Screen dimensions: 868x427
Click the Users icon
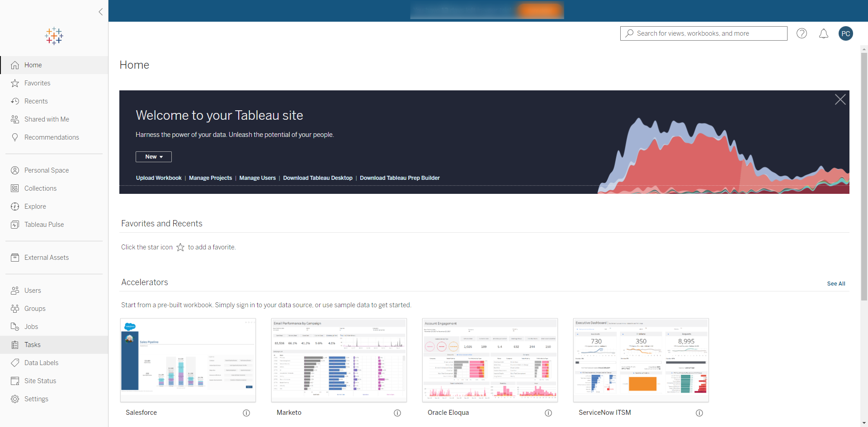(x=15, y=291)
